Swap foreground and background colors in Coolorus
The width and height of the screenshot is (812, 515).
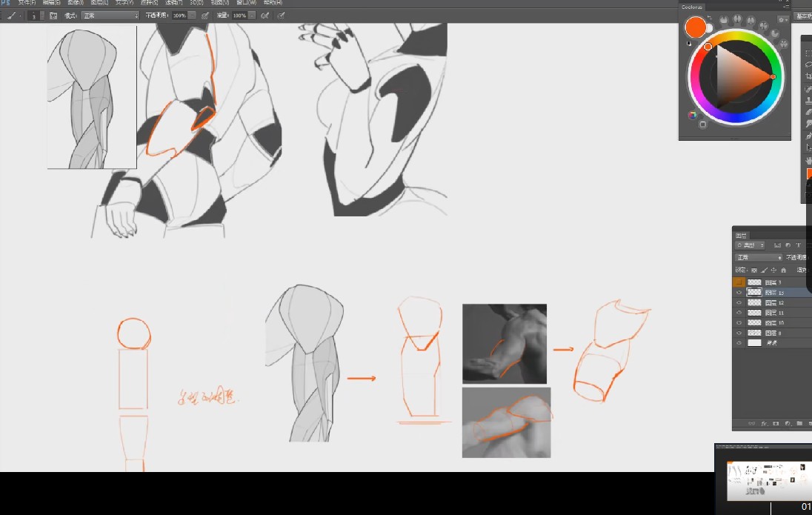[710, 18]
